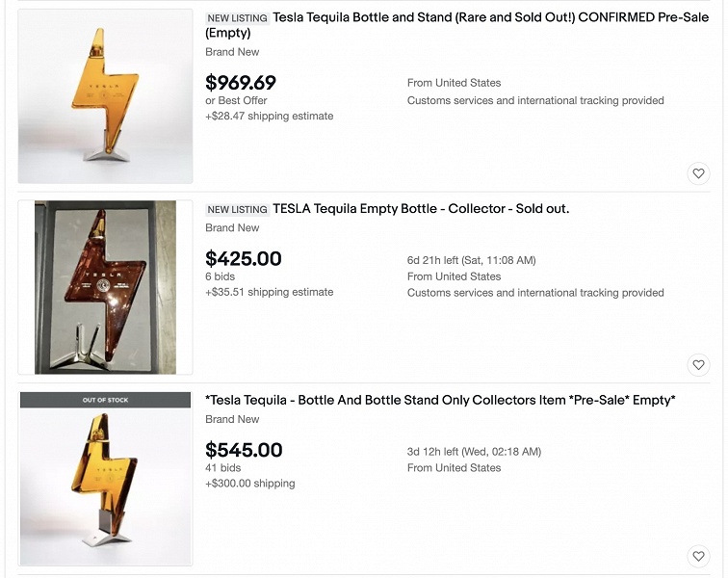Click the '3d 12h left' time remaining

(x=474, y=452)
